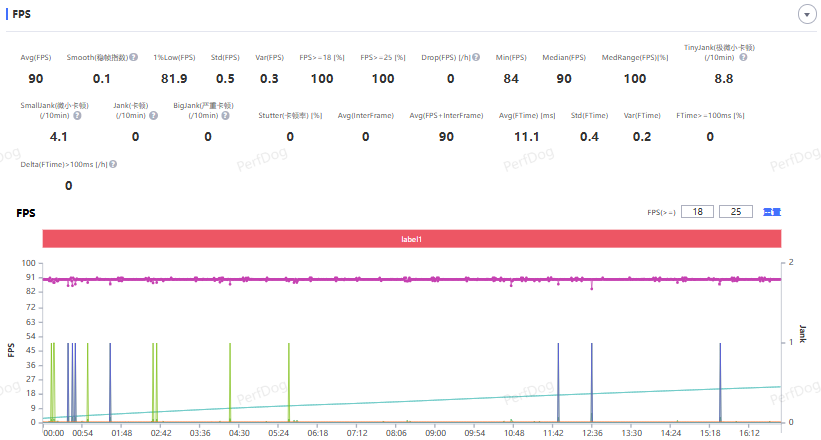
Task: Collapse the FPS panel with the arrow button
Action: tap(807, 15)
